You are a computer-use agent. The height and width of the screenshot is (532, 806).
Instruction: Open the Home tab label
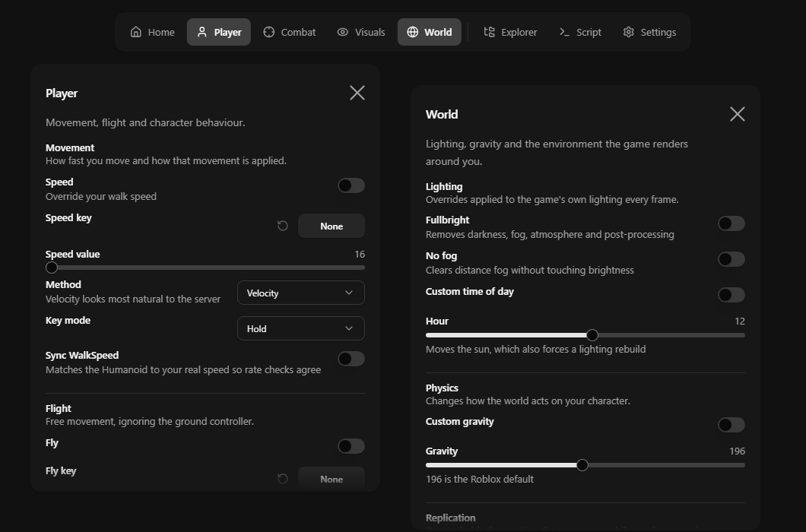pyautogui.click(x=161, y=33)
